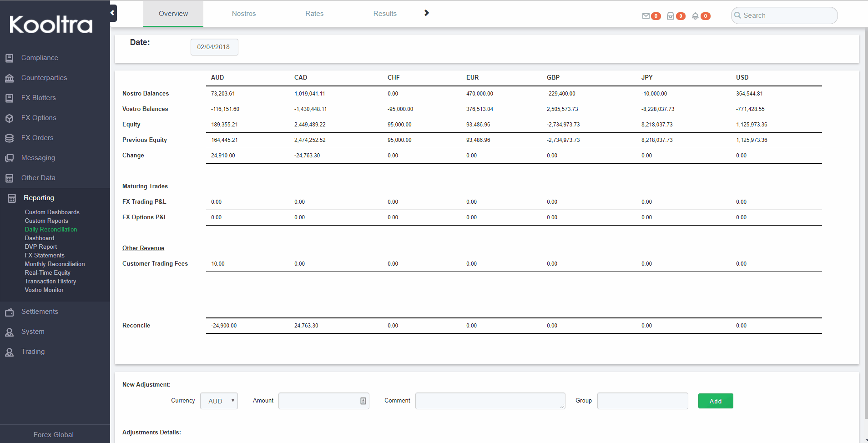
Task: Open Real-Time Equity link
Action: (47, 273)
